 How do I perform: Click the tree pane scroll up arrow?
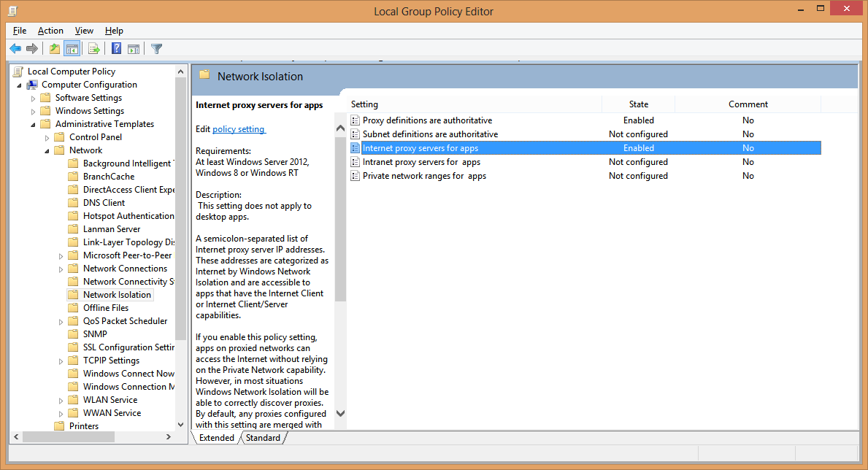click(x=180, y=72)
